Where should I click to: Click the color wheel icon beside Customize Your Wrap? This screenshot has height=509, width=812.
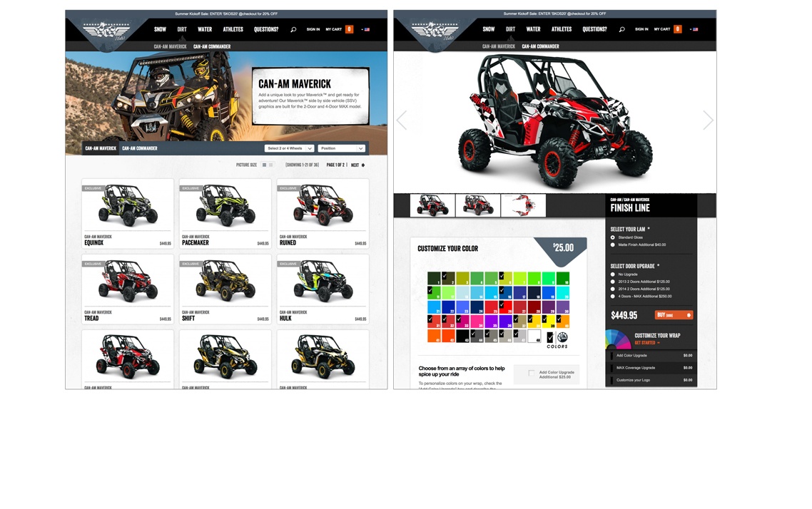[618, 339]
